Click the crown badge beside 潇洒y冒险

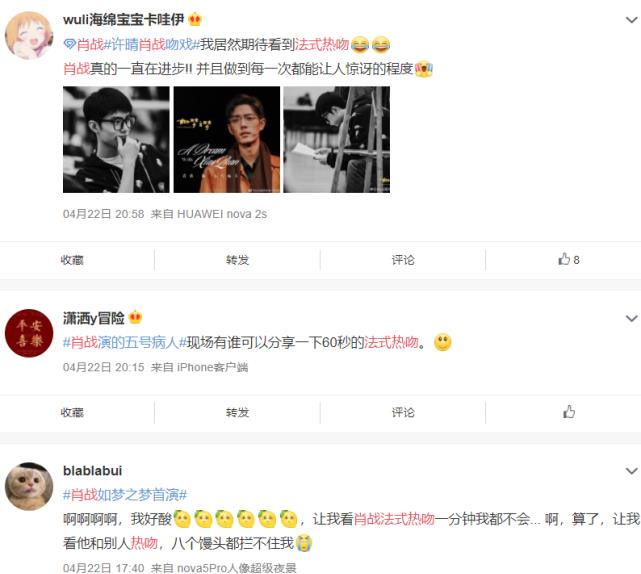coord(135,317)
